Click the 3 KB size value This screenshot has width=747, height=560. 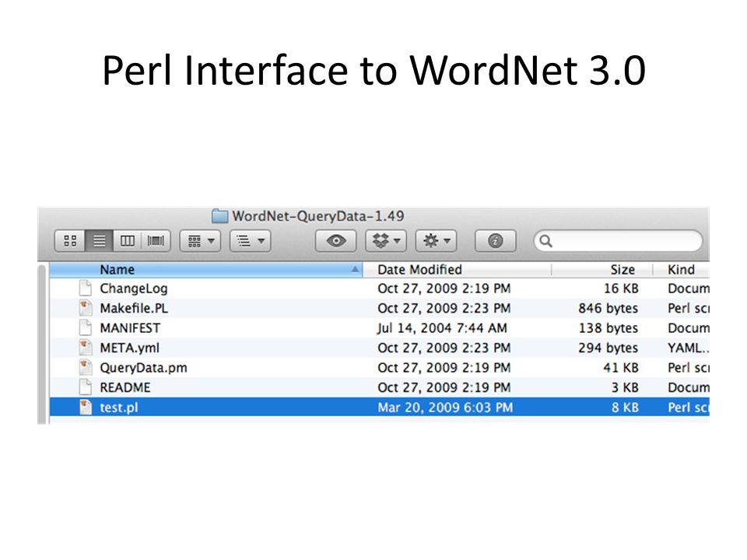click(625, 387)
